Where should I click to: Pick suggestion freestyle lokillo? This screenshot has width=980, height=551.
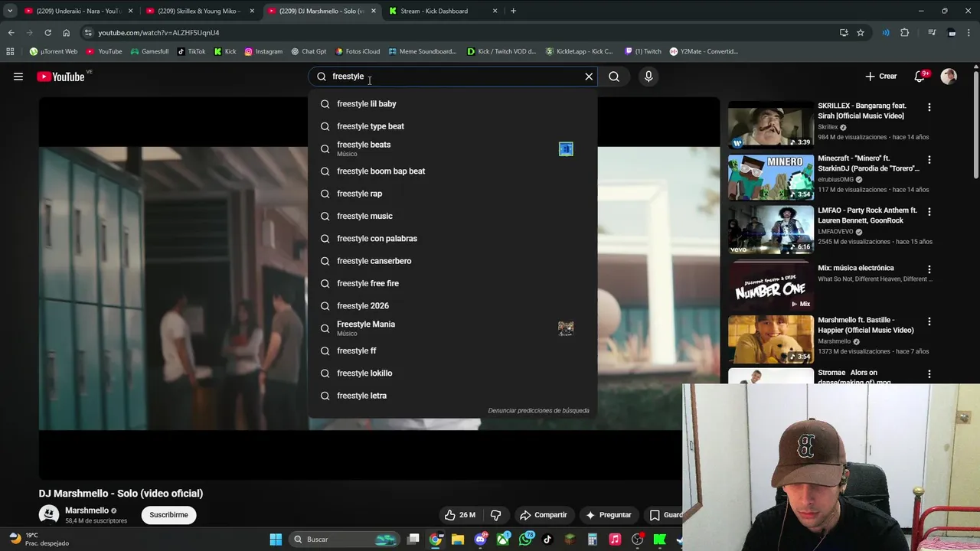pos(452,373)
